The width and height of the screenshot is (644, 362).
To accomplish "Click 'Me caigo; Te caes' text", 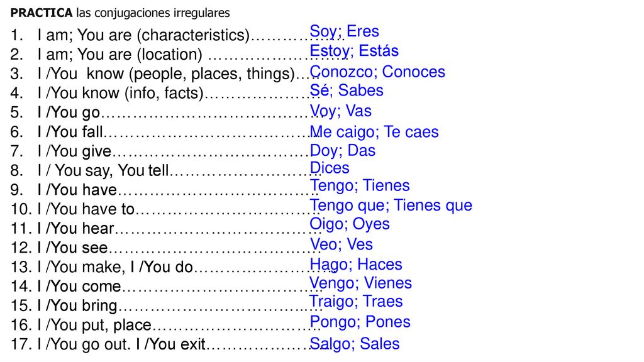I will [374, 132].
